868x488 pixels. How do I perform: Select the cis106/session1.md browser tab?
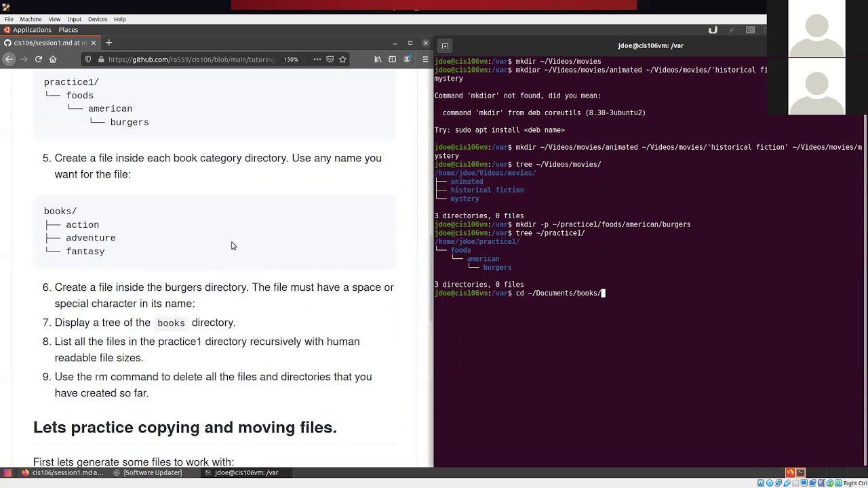pos(50,43)
